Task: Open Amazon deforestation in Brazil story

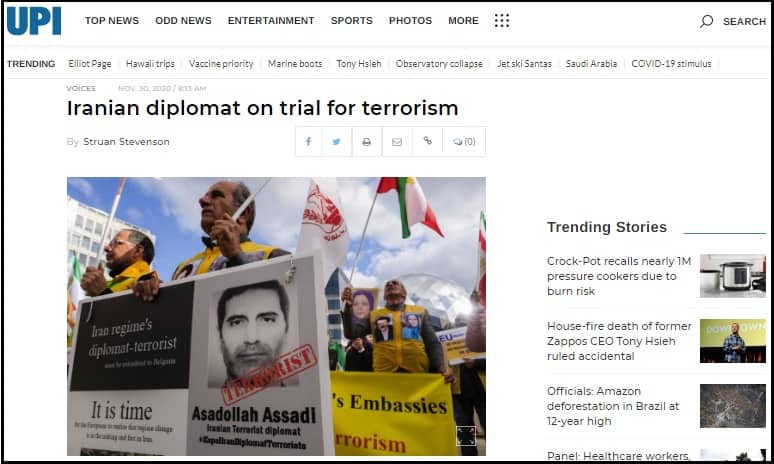Action: [x=613, y=406]
